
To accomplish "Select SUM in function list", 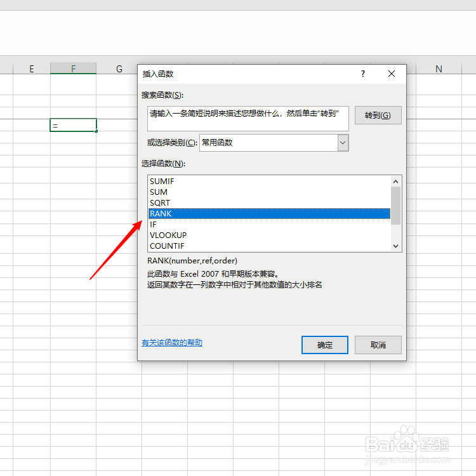I will coord(269,192).
